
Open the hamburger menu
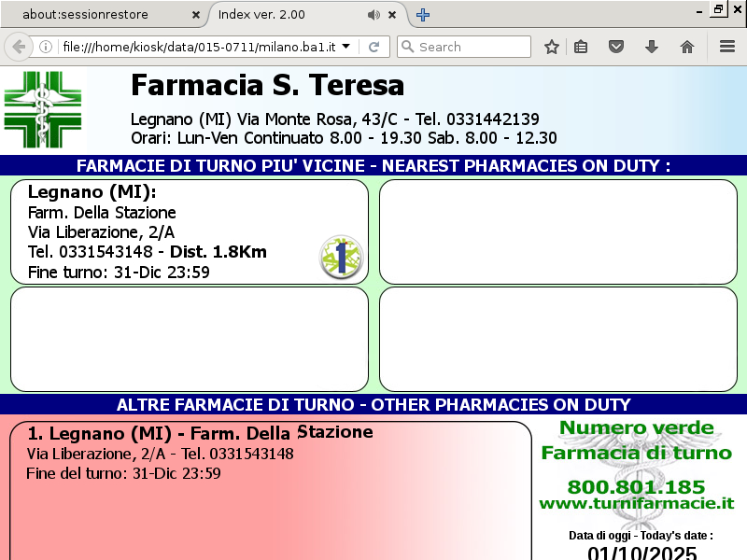point(726,47)
